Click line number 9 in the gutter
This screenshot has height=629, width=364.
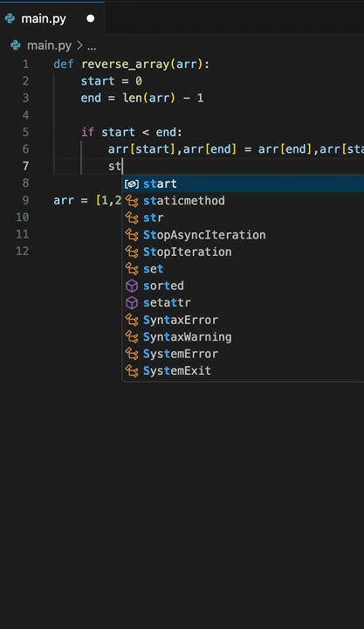coord(25,200)
